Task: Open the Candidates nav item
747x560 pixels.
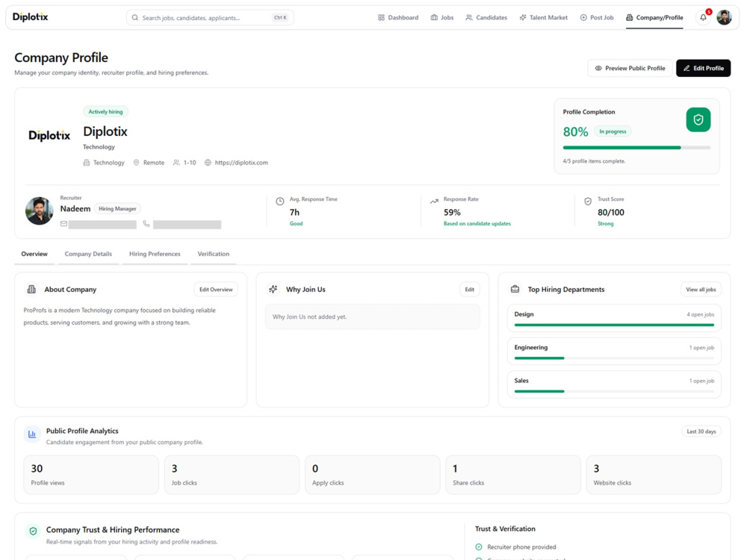Action: coord(486,18)
